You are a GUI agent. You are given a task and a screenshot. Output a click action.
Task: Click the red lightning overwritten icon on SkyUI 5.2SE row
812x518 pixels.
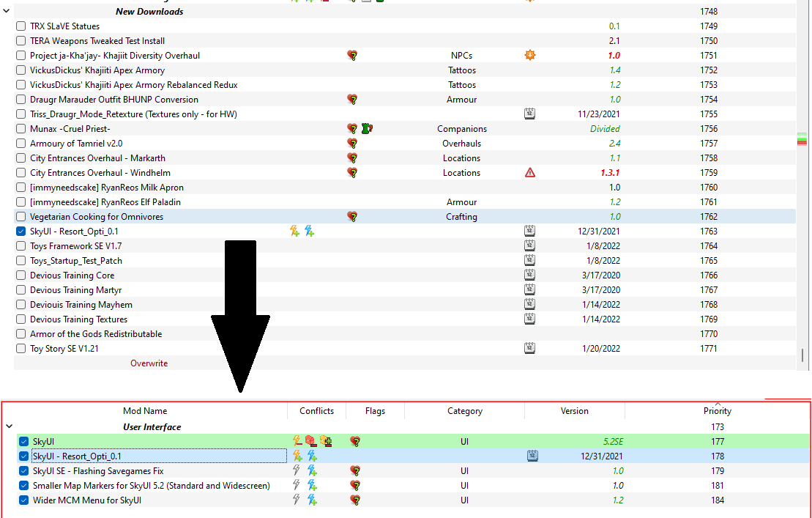point(297,441)
